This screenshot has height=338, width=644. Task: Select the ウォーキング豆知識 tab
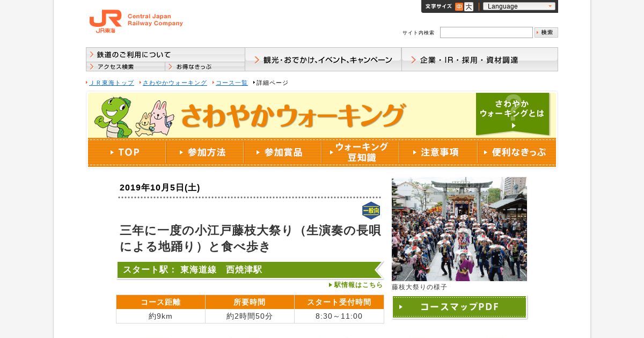click(360, 152)
